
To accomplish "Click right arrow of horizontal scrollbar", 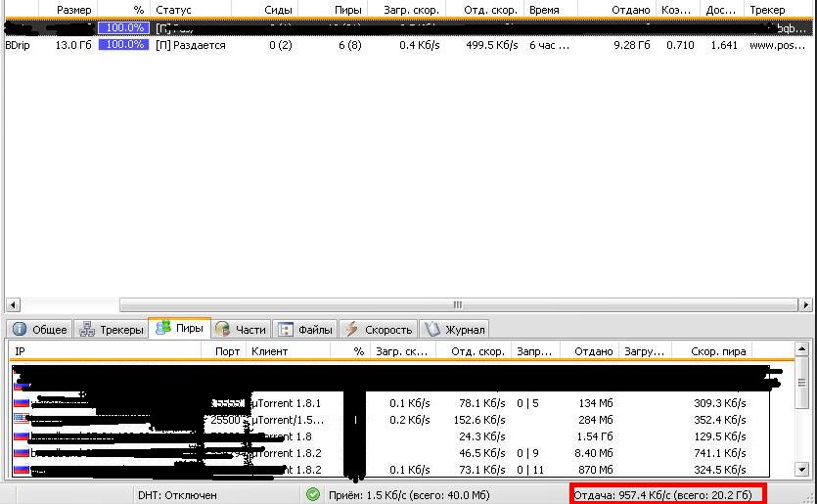I will click(805, 305).
